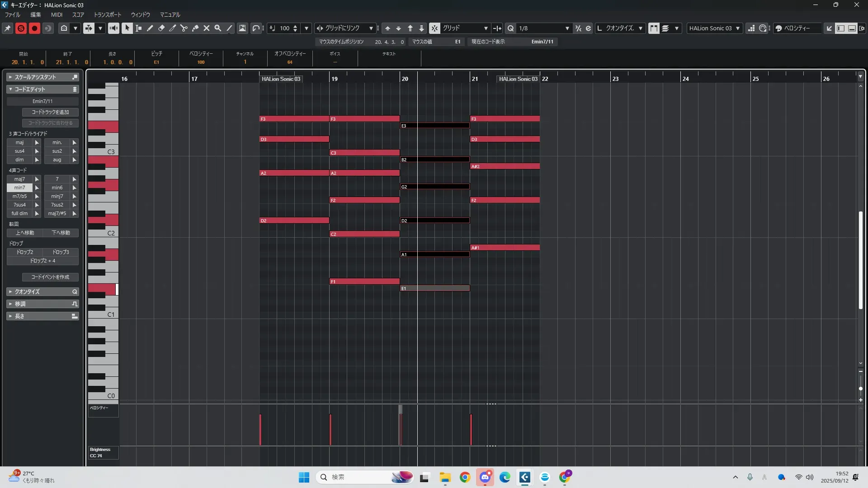This screenshot has width=868, height=488.
Task: Click the コードトラックを追加 button
Action: coord(50,112)
